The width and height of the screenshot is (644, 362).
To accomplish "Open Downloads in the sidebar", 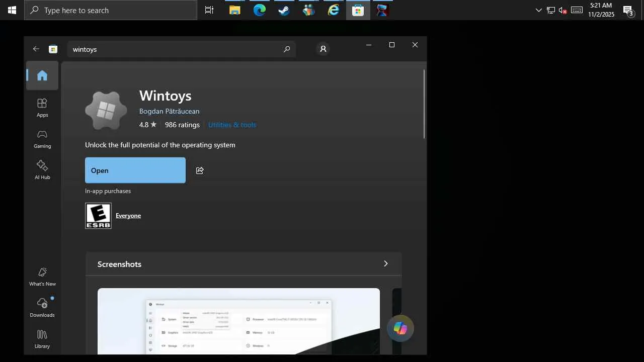I will [x=42, y=308].
